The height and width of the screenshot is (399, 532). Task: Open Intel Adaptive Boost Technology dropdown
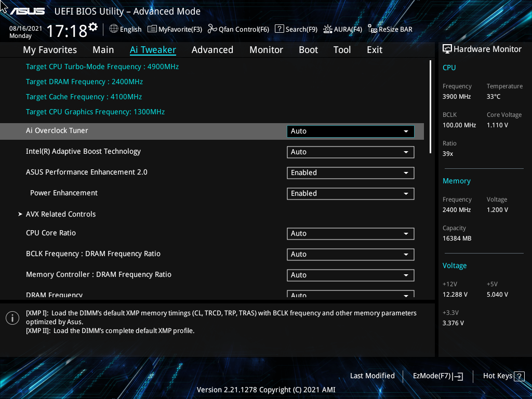pyautogui.click(x=351, y=152)
